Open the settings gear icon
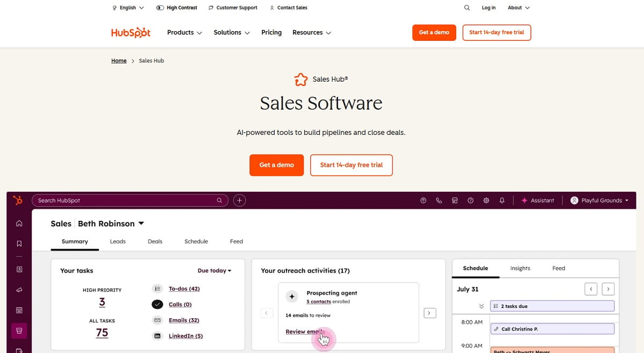This screenshot has height=353, width=644. click(x=486, y=200)
